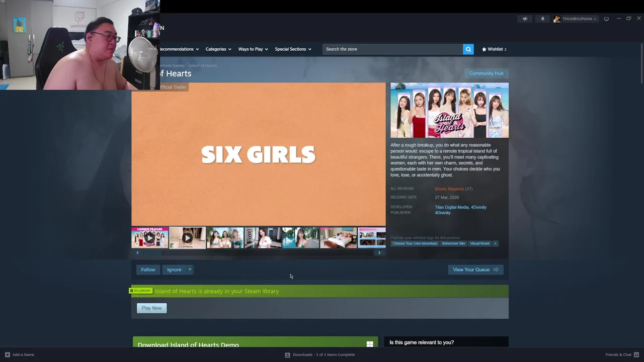Click the Friends & Chat label
This screenshot has width=644, height=362.
618,354
